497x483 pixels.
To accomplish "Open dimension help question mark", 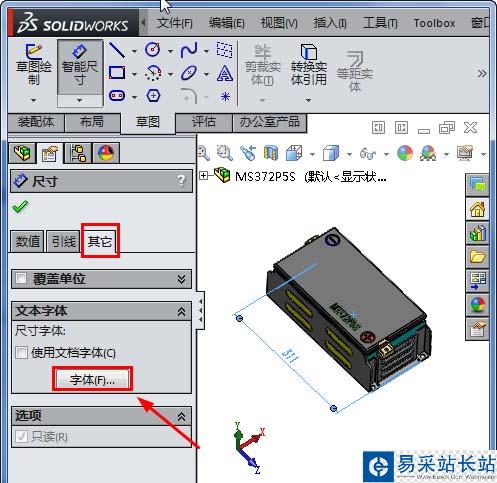I will [181, 181].
